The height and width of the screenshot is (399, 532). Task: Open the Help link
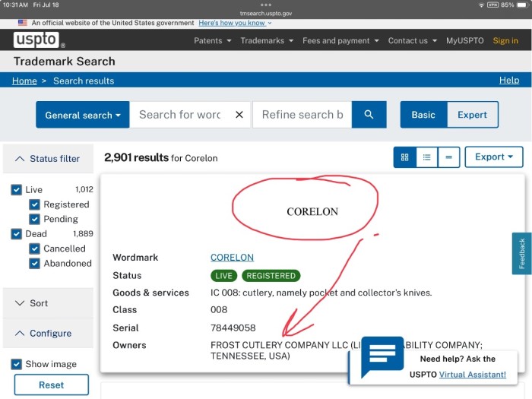[509, 81]
